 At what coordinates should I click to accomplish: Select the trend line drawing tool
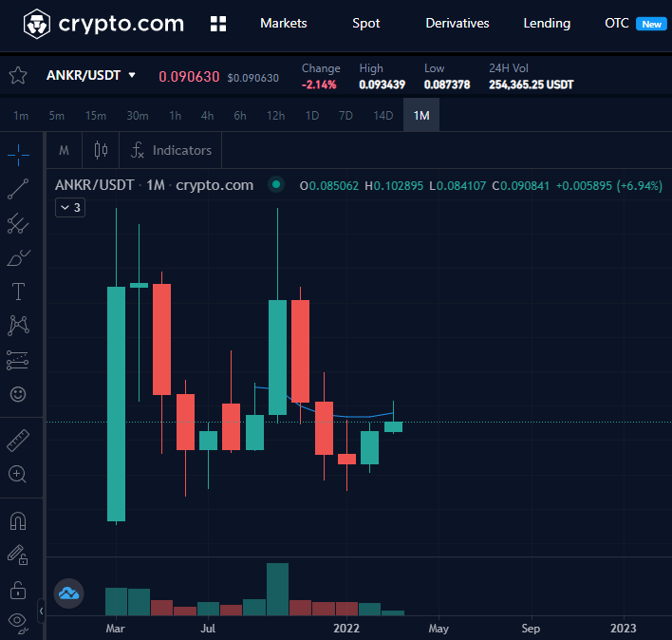tap(18, 189)
